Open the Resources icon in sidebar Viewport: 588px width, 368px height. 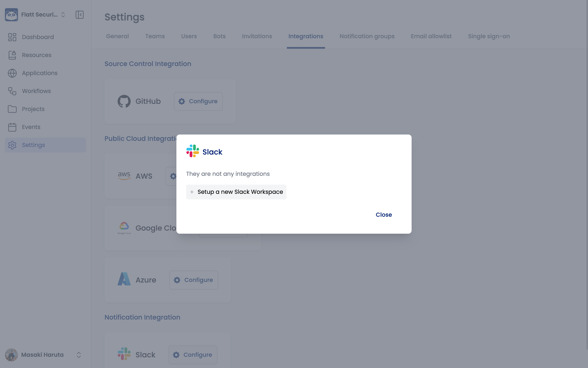[x=12, y=55]
